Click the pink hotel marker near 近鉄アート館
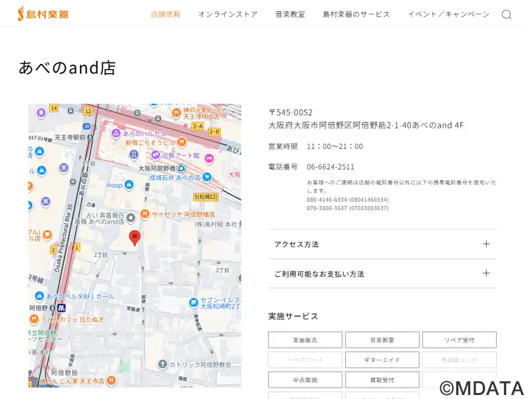This screenshot has height=399, width=532. point(209,158)
